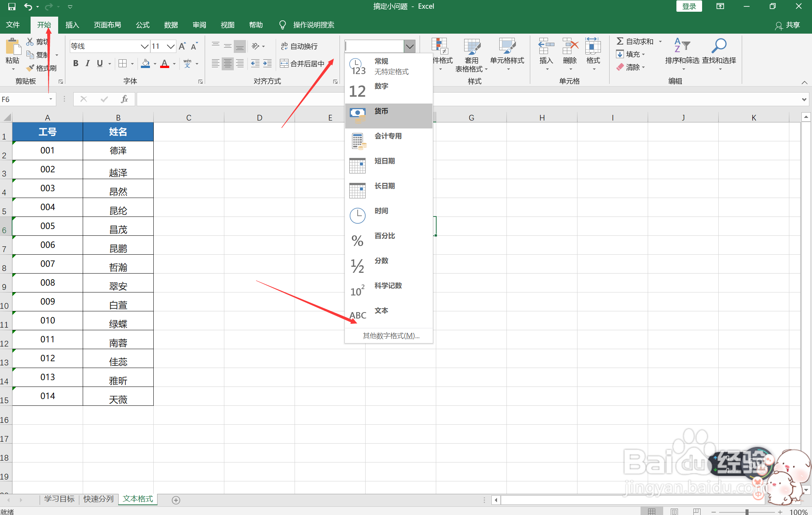Image resolution: width=812 pixels, height=515 pixels.
Task: Collapse the number format dropdown arrow
Action: pyautogui.click(x=410, y=46)
